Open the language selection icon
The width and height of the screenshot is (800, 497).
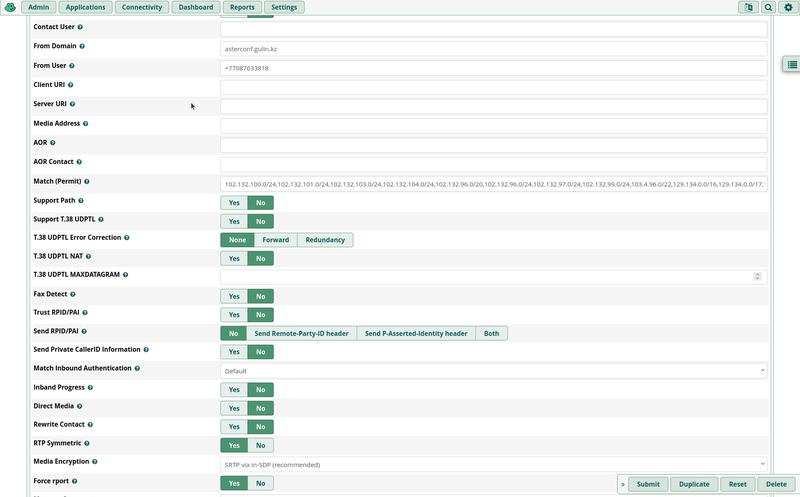point(747,7)
